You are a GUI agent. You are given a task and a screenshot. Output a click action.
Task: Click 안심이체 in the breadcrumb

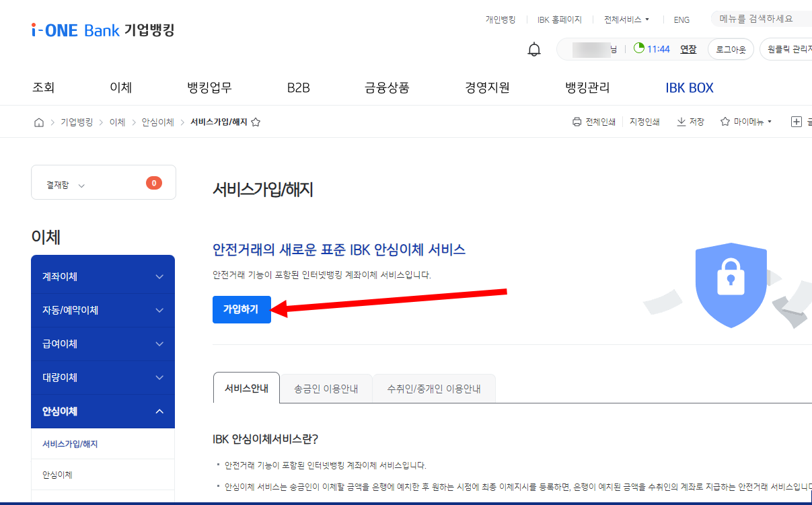(157, 122)
